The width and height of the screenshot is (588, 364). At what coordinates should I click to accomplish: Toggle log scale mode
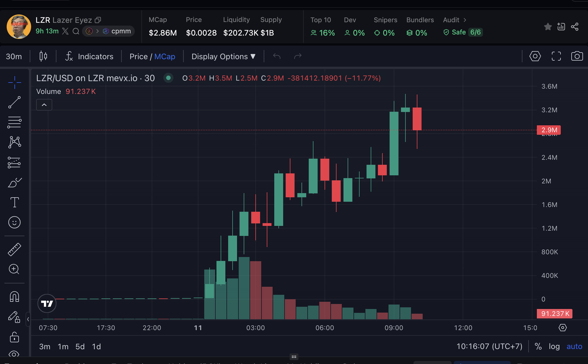pos(554,346)
